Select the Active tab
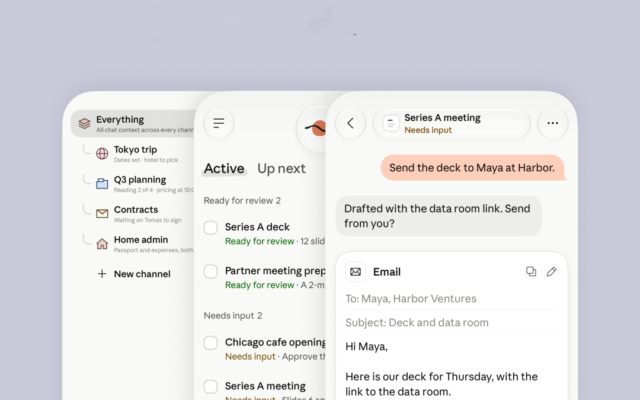The image size is (640, 400). [x=224, y=169]
